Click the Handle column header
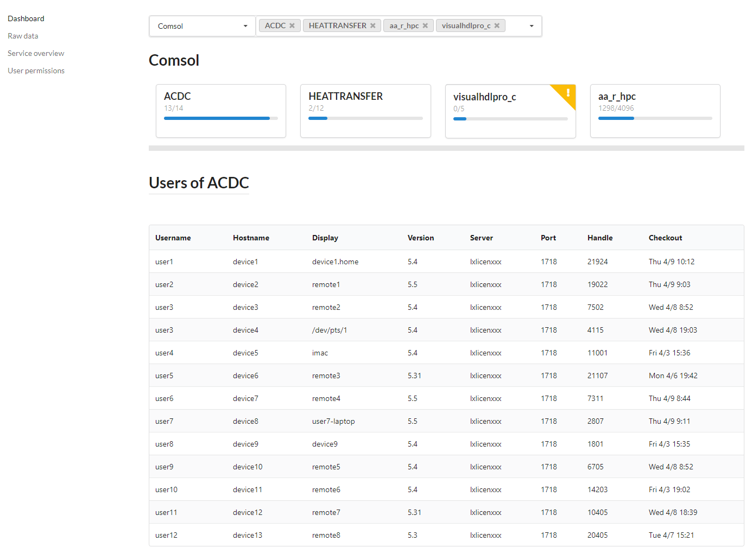 tap(600, 238)
